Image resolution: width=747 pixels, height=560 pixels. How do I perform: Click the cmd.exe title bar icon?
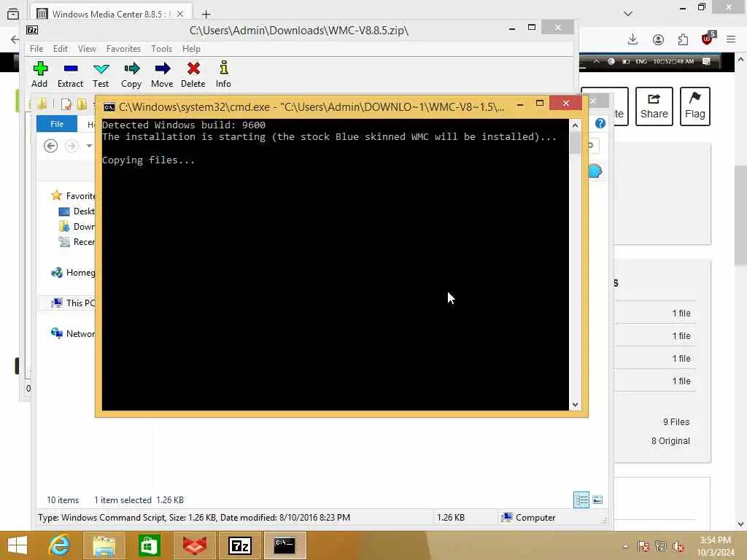pos(109,106)
